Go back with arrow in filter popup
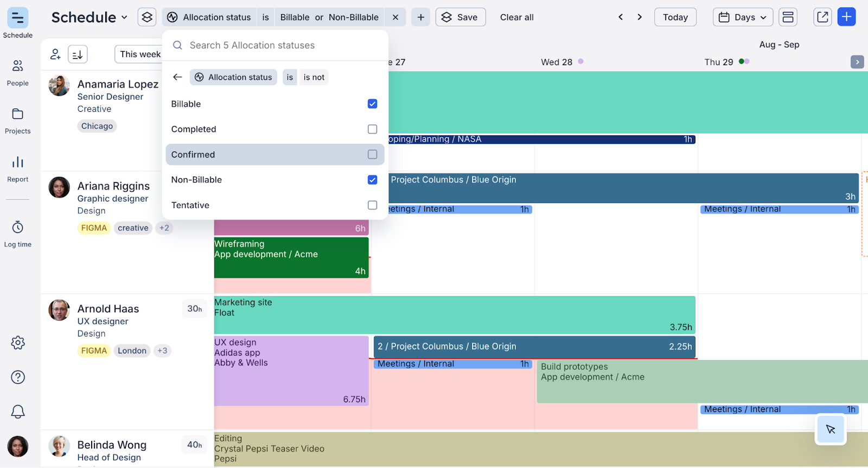This screenshot has height=468, width=868. point(177,77)
